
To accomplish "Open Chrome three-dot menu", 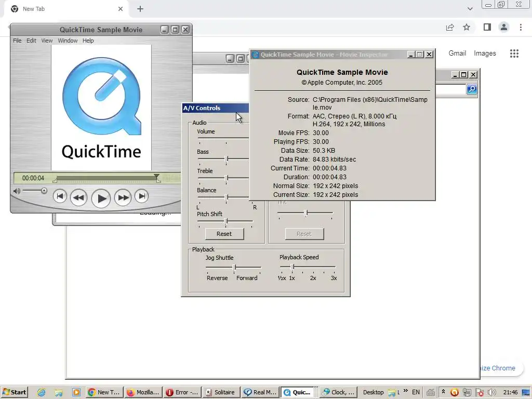I will [521, 27].
